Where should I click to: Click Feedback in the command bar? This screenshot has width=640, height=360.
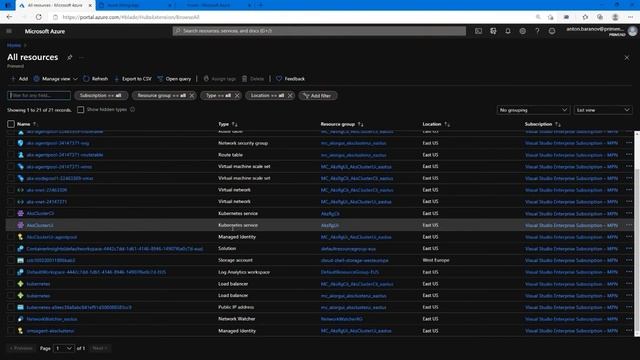[291, 79]
